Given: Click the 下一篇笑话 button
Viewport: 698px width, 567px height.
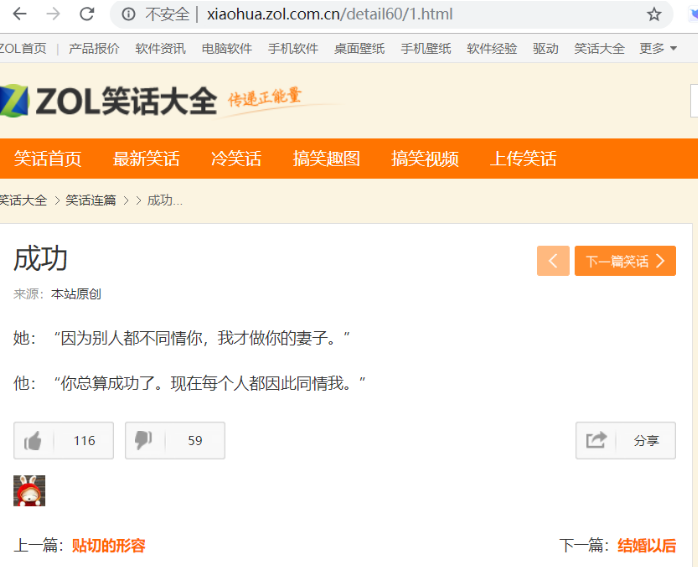Looking at the screenshot, I should [x=625, y=261].
